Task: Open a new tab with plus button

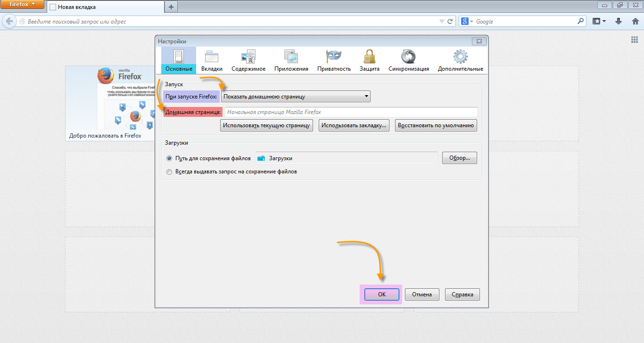Action: coord(171,7)
